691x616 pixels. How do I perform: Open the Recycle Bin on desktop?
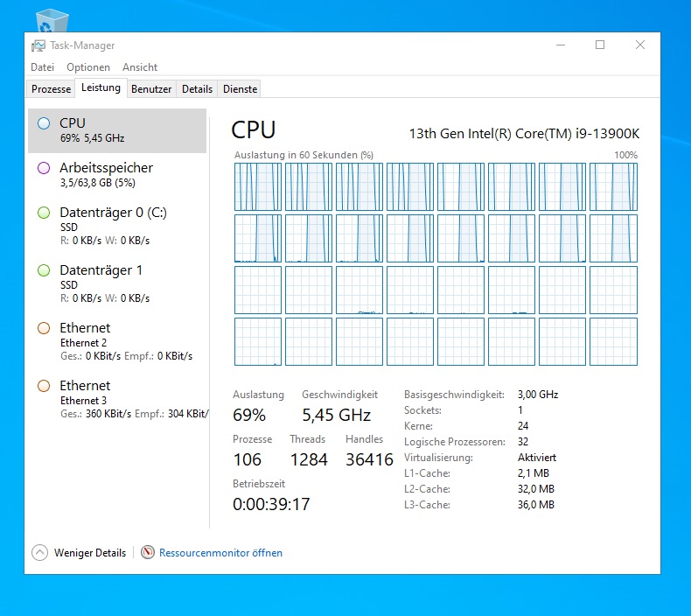point(52,20)
